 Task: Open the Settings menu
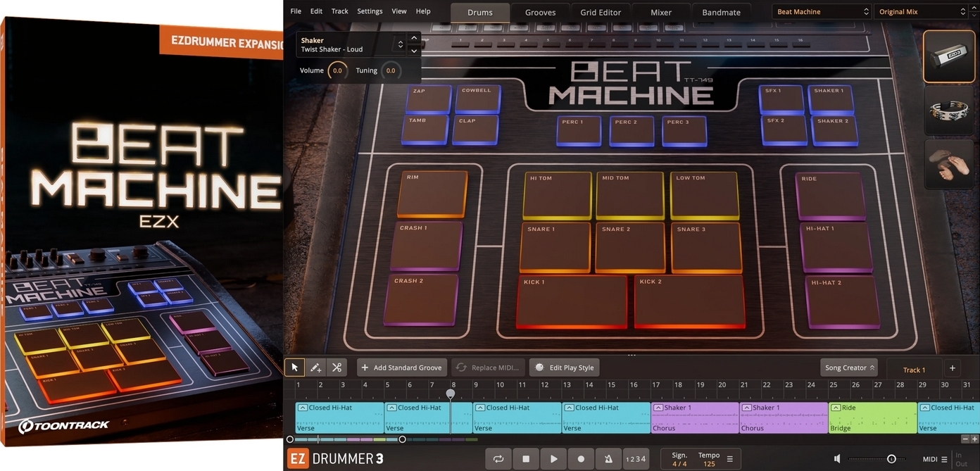[370, 11]
